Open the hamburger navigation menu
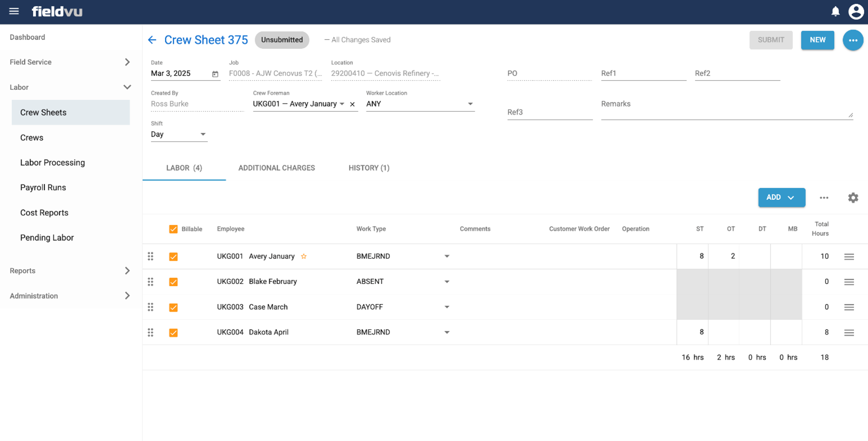Image resolution: width=868 pixels, height=441 pixels. 14,11
